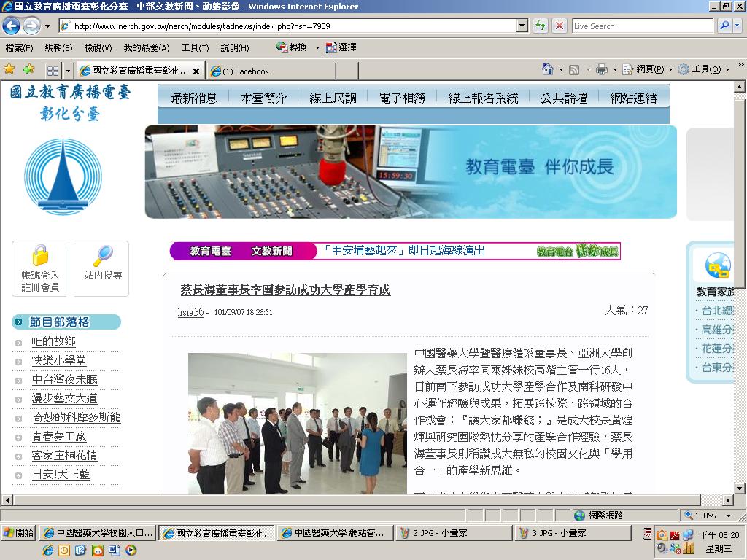Image resolution: width=747 pixels, height=560 pixels.
Task: Click the RSS feeds icon
Action: point(574,70)
